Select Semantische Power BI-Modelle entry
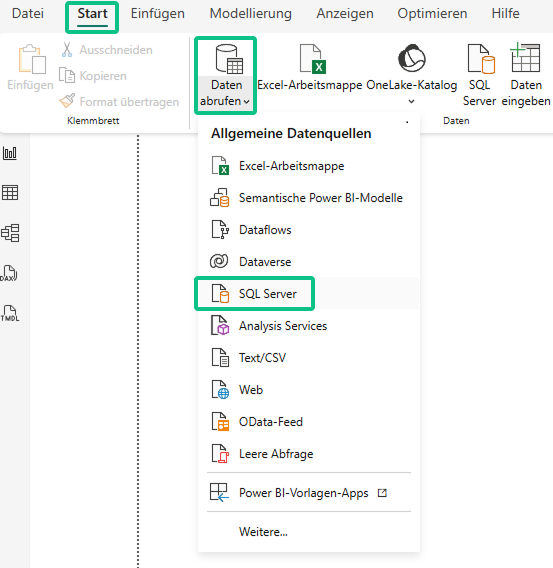This screenshot has width=553, height=568. coord(309,198)
